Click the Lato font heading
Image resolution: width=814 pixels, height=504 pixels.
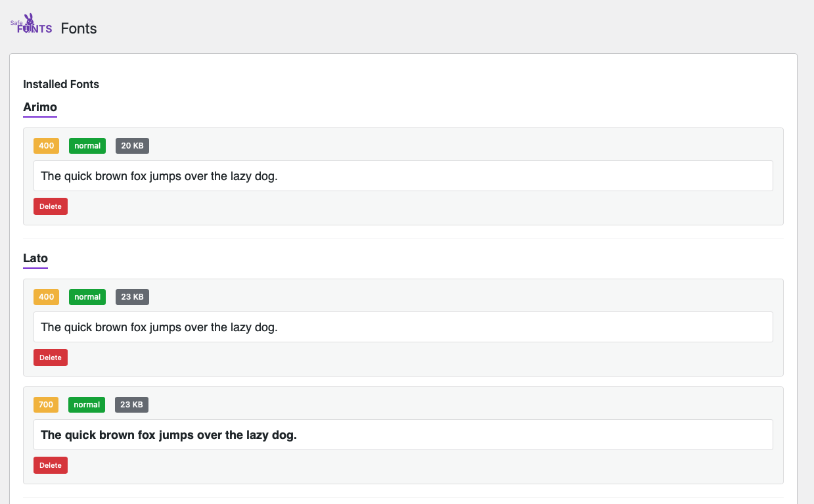pyautogui.click(x=35, y=258)
